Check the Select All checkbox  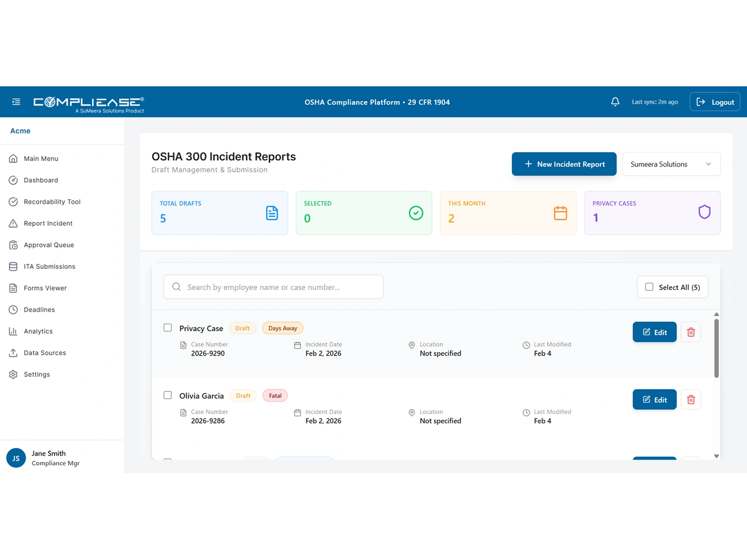click(649, 287)
